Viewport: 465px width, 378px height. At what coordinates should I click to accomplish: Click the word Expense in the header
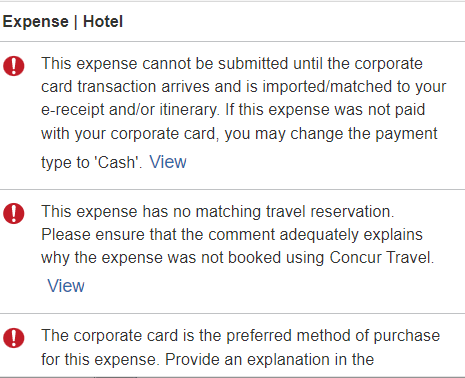click(x=36, y=22)
